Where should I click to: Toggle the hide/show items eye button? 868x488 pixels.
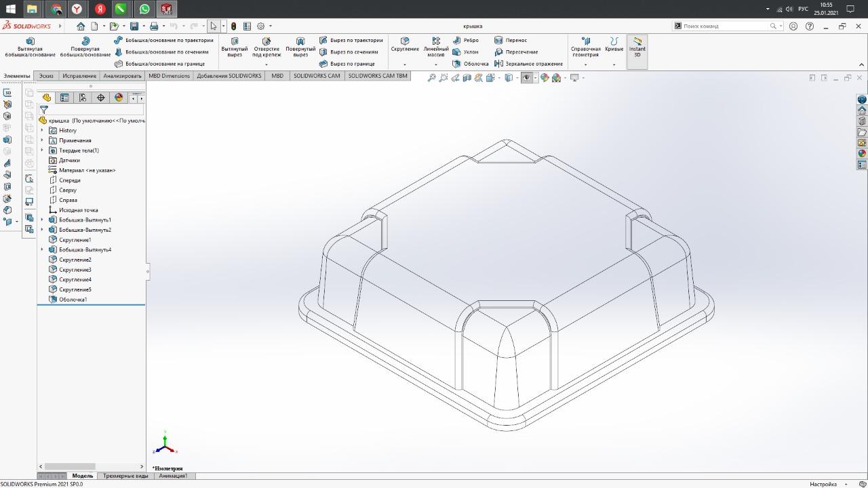point(526,78)
